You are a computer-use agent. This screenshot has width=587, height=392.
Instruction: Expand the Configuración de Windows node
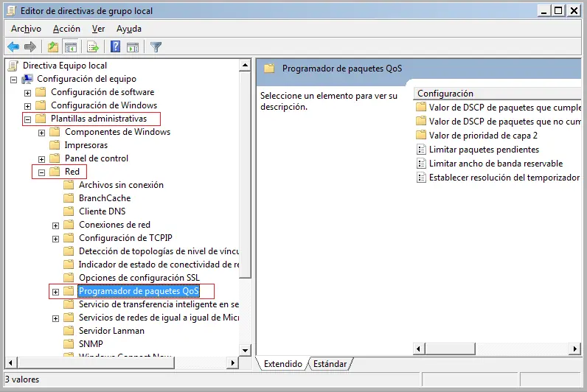(28, 106)
